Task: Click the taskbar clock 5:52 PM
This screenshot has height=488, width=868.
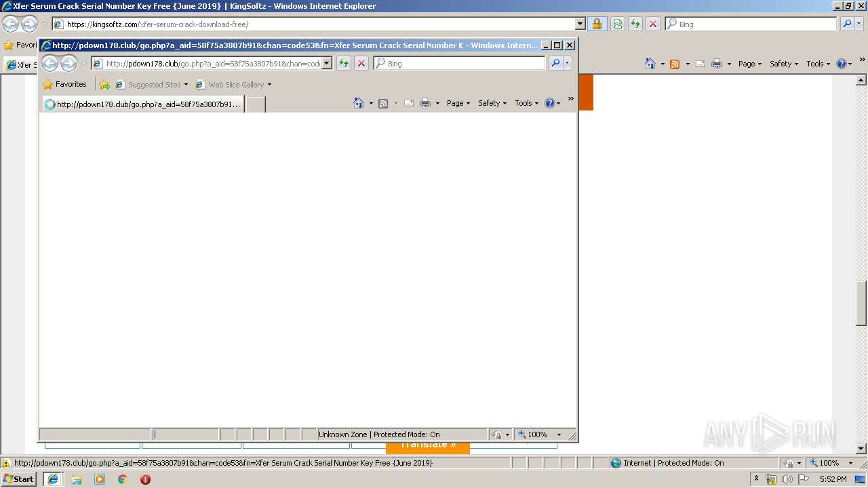Action: [x=833, y=479]
